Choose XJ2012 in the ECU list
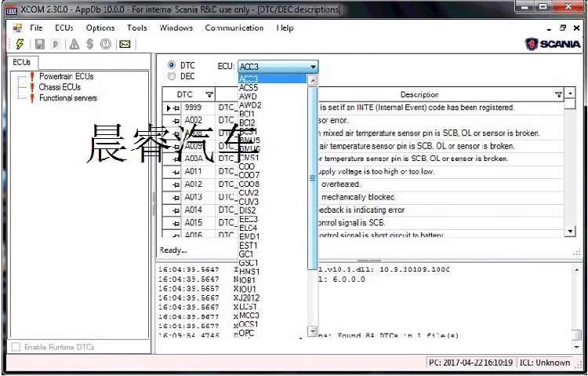This screenshot has height=376, width=588. 273,298
